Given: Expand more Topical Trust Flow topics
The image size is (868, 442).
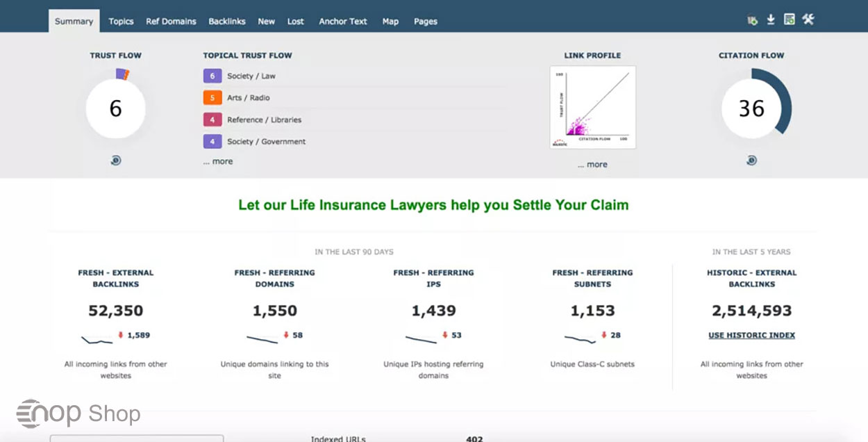Looking at the screenshot, I should tap(218, 161).
